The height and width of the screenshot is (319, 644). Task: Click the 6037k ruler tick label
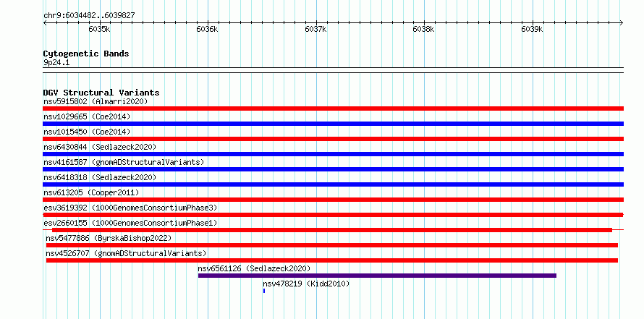point(315,29)
